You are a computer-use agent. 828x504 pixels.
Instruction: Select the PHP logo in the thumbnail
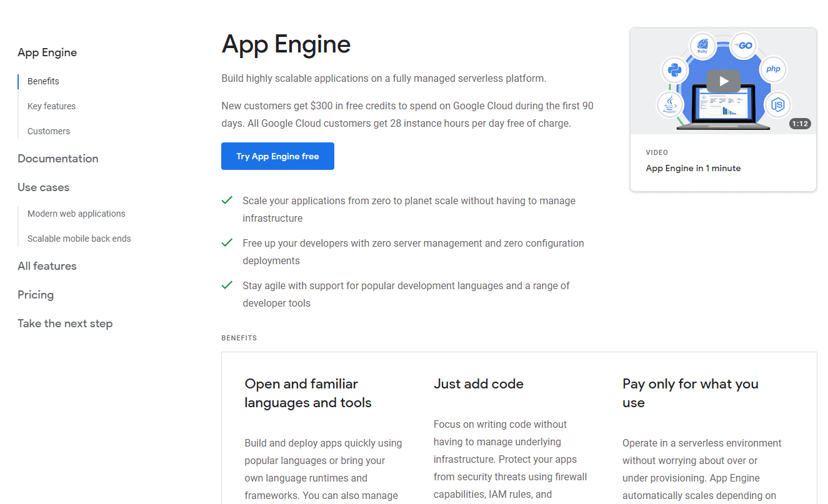(773, 70)
